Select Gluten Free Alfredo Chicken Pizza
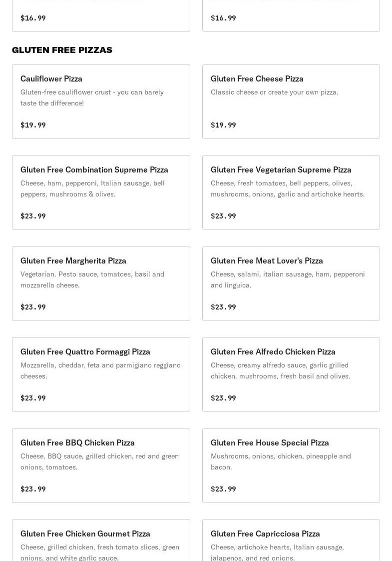 coord(291,374)
